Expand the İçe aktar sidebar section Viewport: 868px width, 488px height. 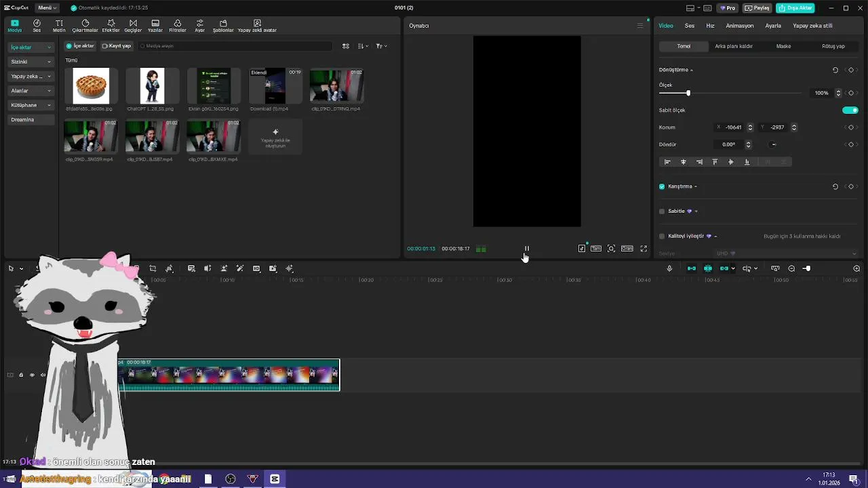31,47
